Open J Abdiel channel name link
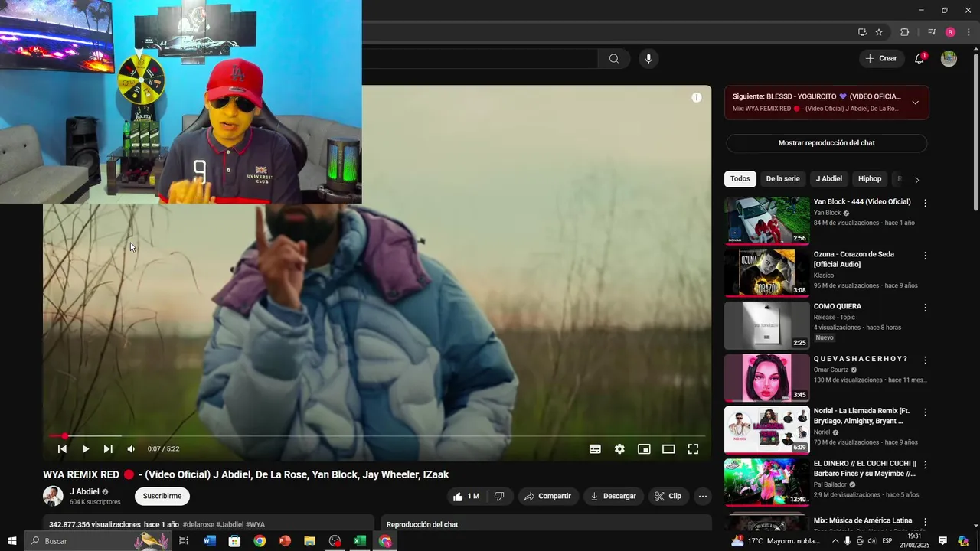 [84, 491]
